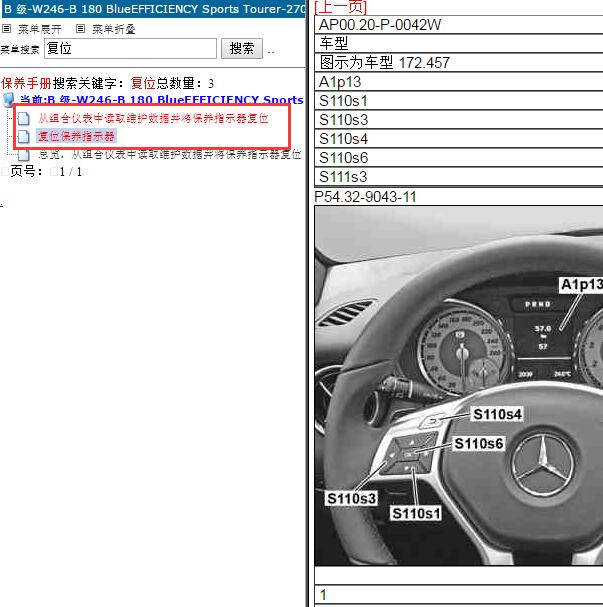
Task: Click the A1p13 table row
Action: click(459, 81)
